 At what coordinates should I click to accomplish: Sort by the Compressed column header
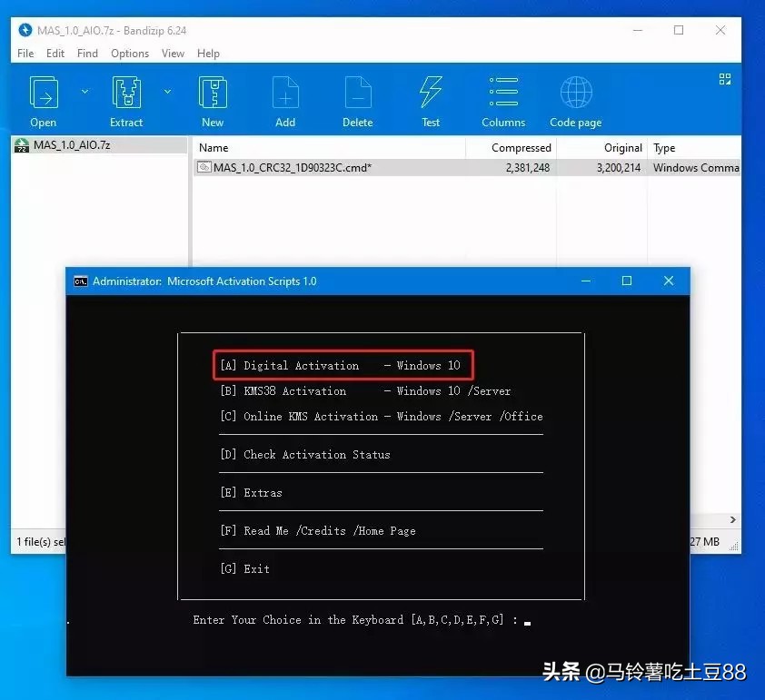520,147
